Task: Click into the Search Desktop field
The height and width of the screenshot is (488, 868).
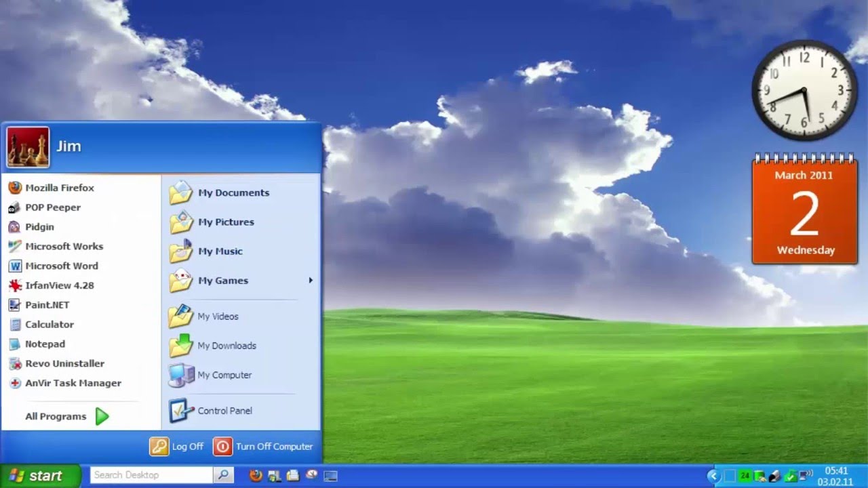Action: [152, 475]
